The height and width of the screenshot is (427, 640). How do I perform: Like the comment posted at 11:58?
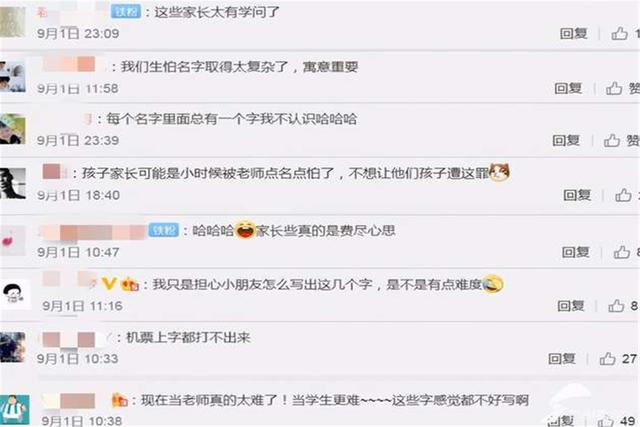(614, 88)
